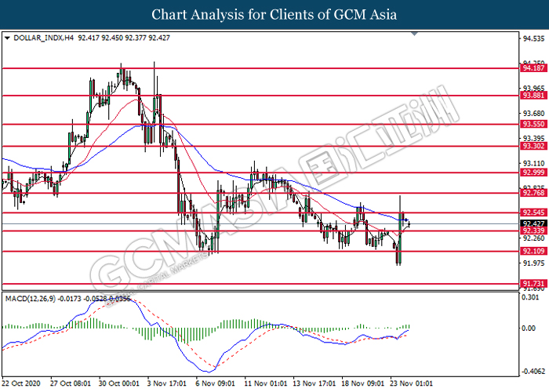
Task: Click the 30 Oct 00:01 time label
Action: point(119,383)
